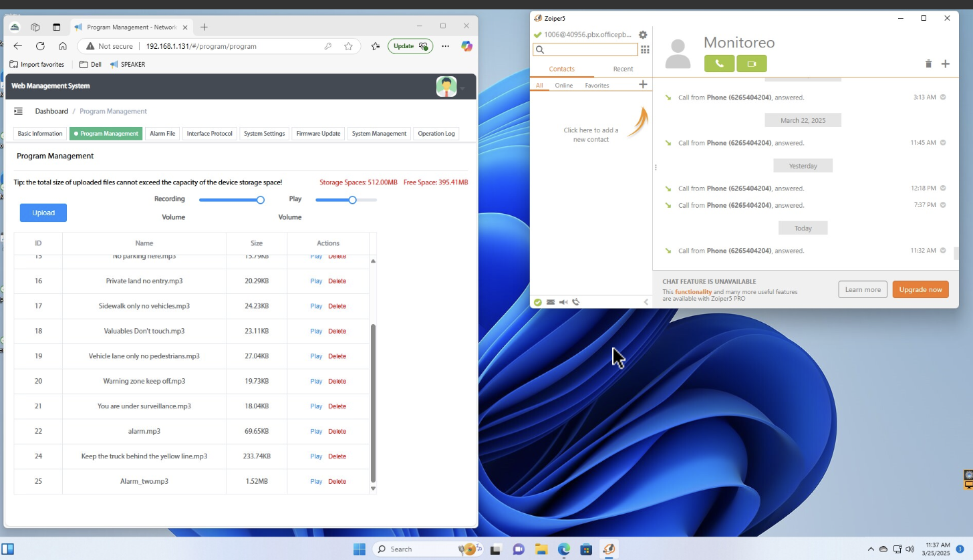The width and height of the screenshot is (973, 560).
Task: Open the Copilot sidebar icon
Action: [466, 46]
